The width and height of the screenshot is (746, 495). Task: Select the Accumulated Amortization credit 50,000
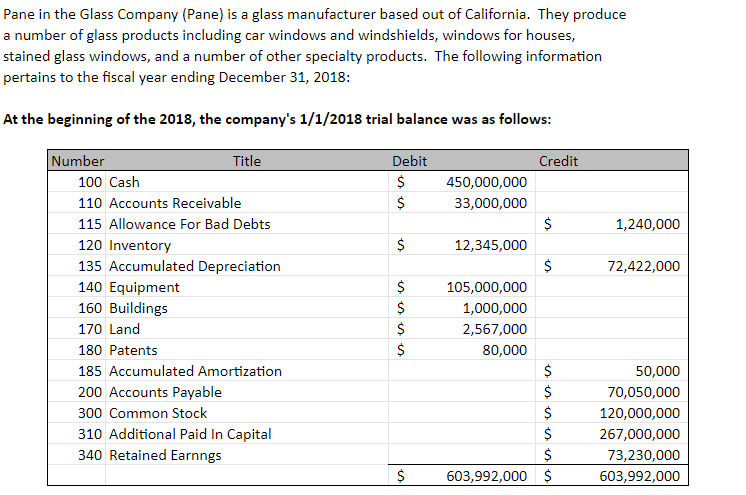(x=657, y=371)
